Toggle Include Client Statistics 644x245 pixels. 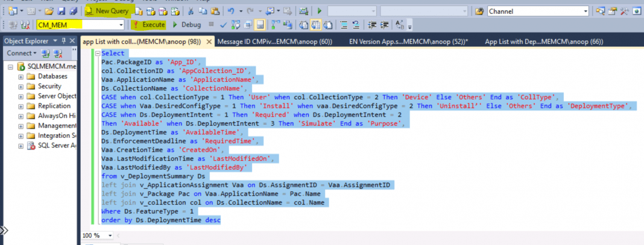point(287,25)
